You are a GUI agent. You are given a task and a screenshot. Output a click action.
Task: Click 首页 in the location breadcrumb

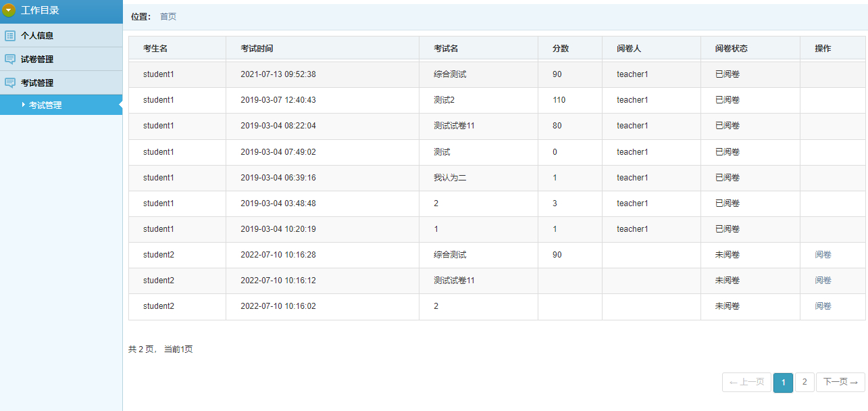click(x=168, y=16)
